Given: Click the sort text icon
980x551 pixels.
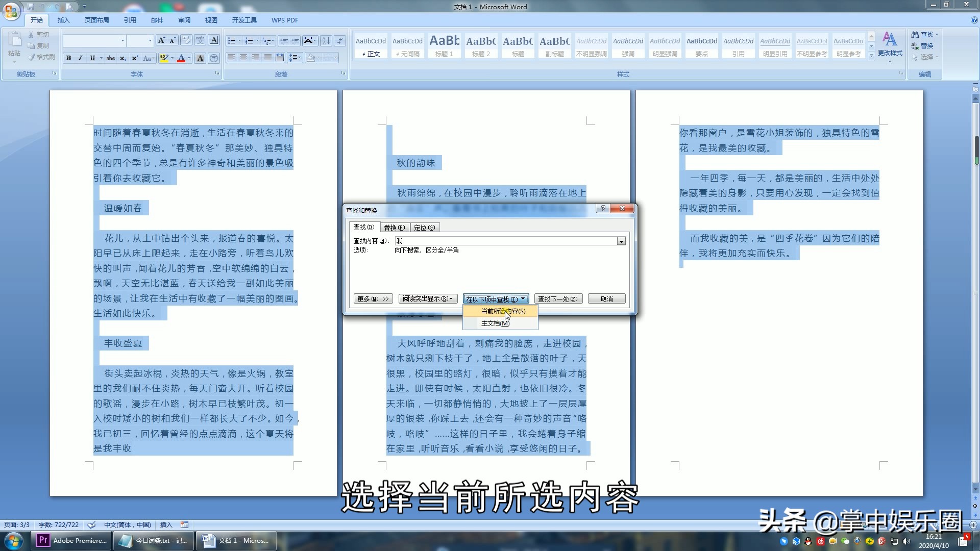Looking at the screenshot, I should coord(326,41).
